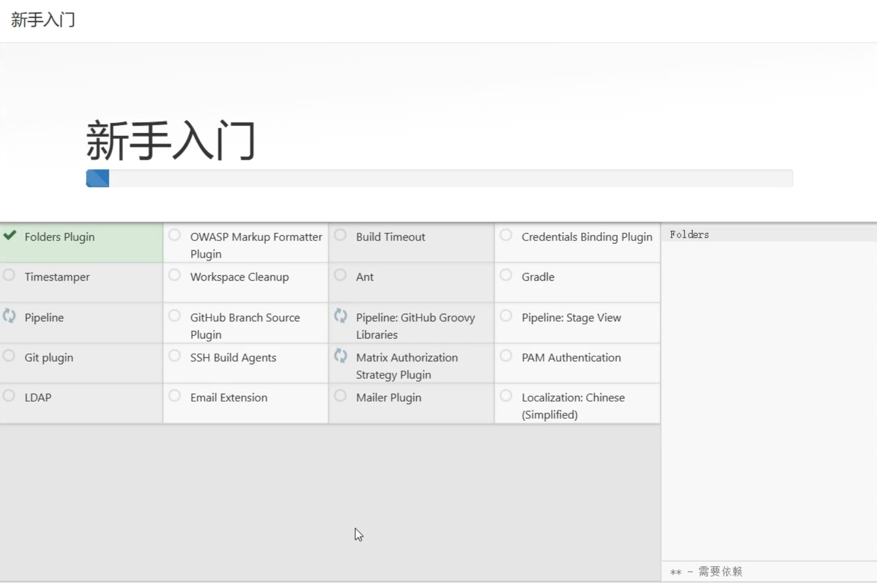
Task: Click the sync icon next to Pipeline: GitHub Groovy Libraries
Action: pos(341,315)
